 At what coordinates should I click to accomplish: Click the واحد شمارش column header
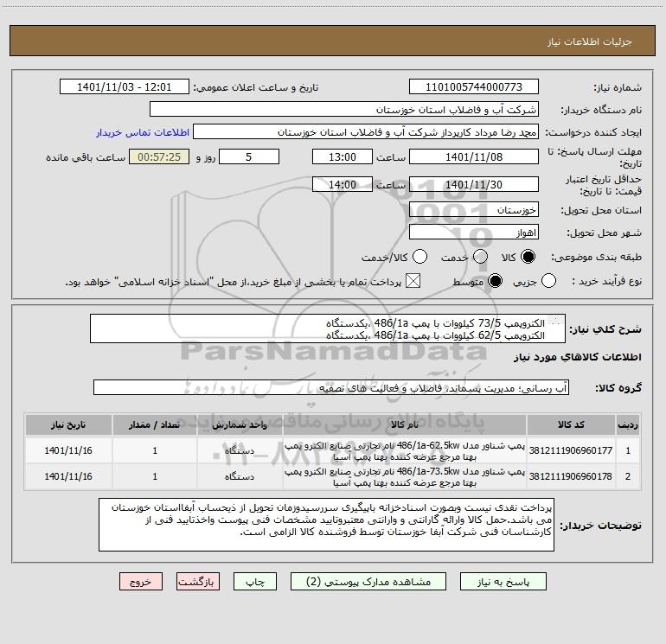click(239, 424)
